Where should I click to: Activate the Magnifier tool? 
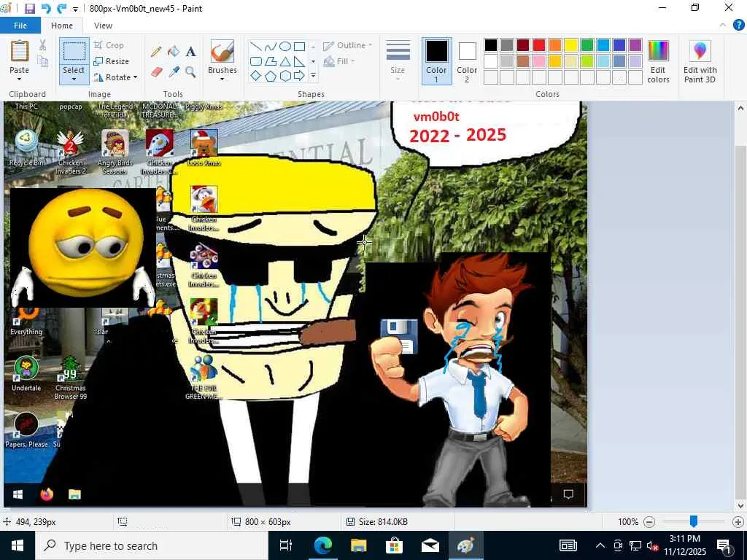pos(190,72)
